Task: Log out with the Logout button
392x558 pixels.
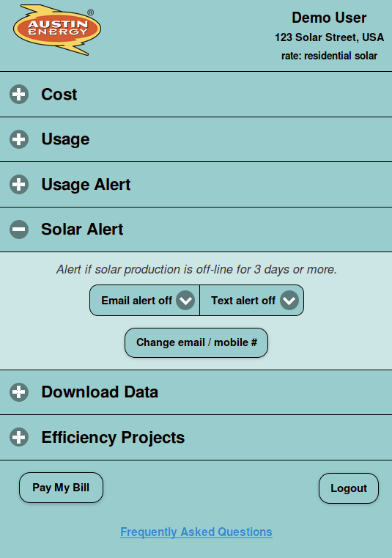Action: pyautogui.click(x=349, y=488)
